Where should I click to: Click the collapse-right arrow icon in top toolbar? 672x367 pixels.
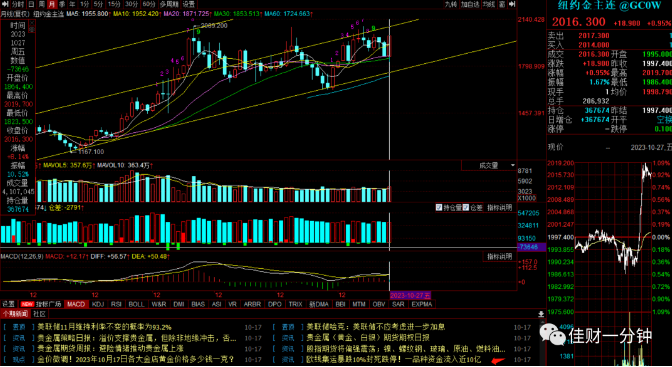pos(512,4)
